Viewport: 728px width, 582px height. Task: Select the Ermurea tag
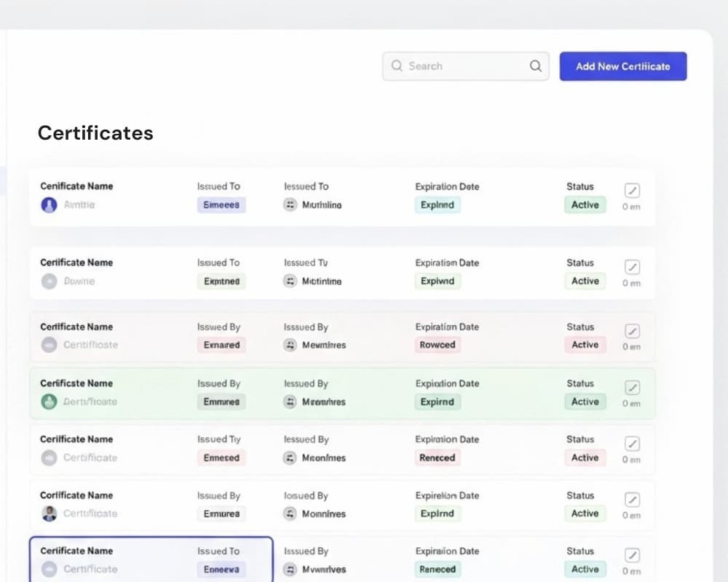tap(221, 514)
